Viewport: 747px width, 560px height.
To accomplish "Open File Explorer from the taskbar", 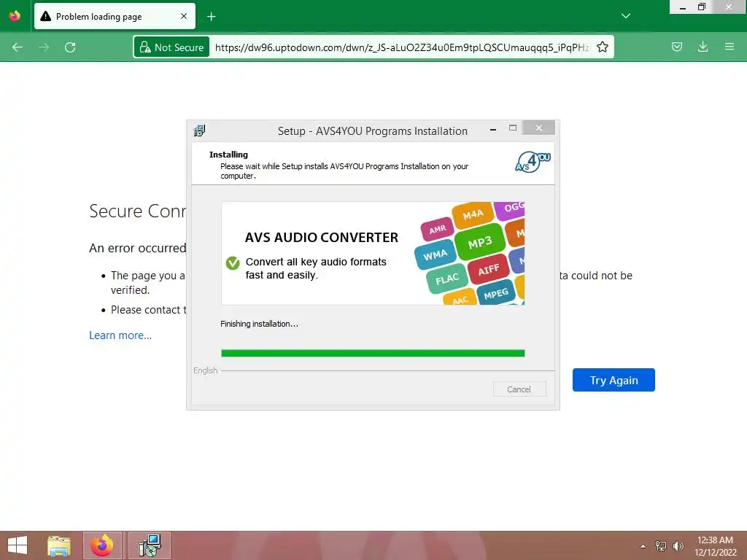I will click(x=59, y=545).
